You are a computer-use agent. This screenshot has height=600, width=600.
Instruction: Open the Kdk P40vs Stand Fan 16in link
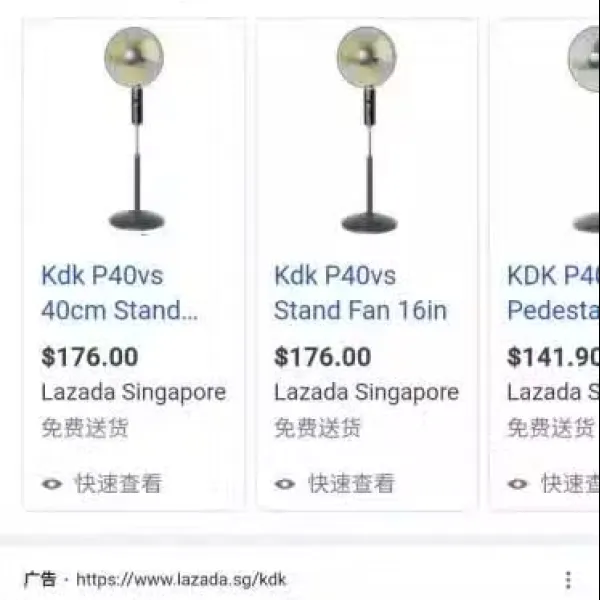tap(360, 293)
